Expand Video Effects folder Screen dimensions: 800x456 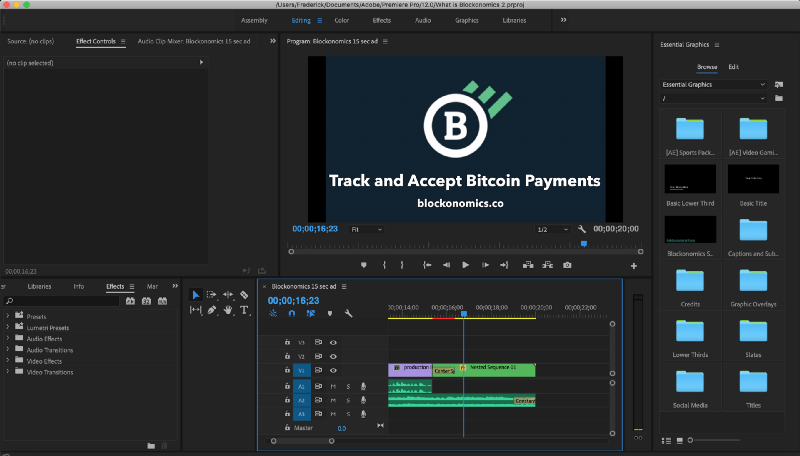8,361
